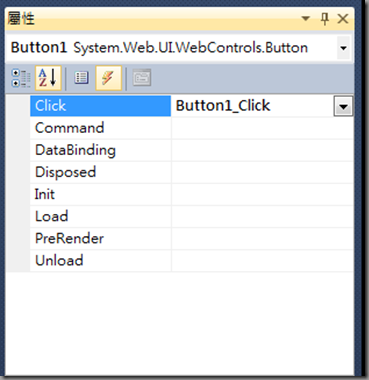Toggle the Events lightning bolt icon
Screen dimensions: 369x380
tap(108, 78)
